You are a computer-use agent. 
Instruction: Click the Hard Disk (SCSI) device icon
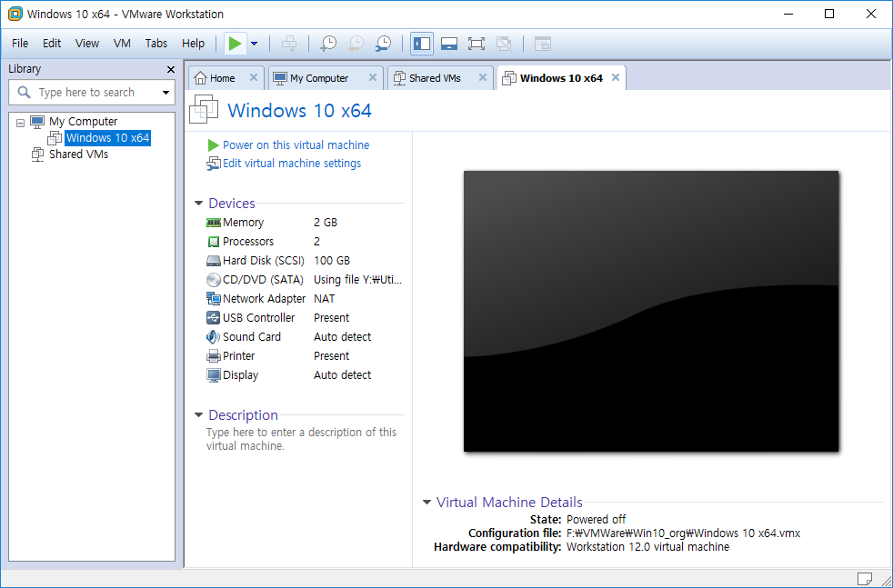[x=214, y=261]
